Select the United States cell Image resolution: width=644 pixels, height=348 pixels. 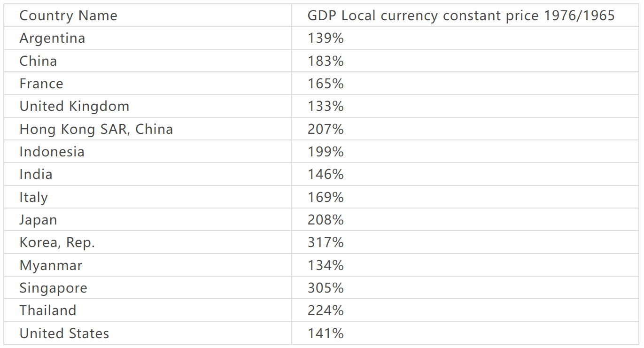(64, 333)
